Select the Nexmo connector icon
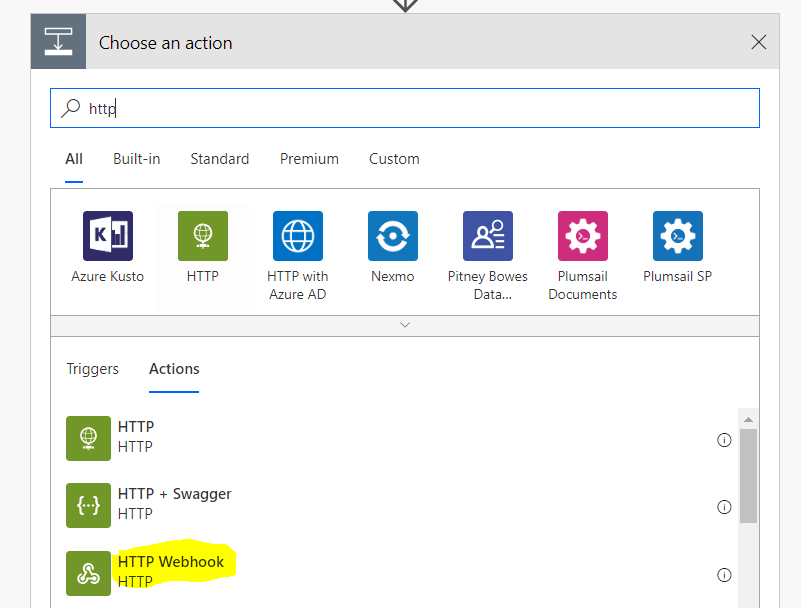Screen dimensions: 801x608 pos(393,236)
